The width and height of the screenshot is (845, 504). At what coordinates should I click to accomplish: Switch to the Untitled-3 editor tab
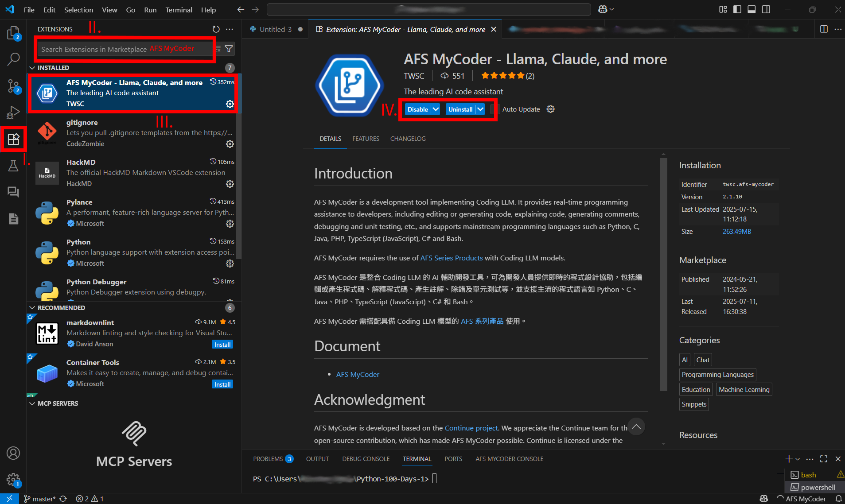(x=275, y=29)
